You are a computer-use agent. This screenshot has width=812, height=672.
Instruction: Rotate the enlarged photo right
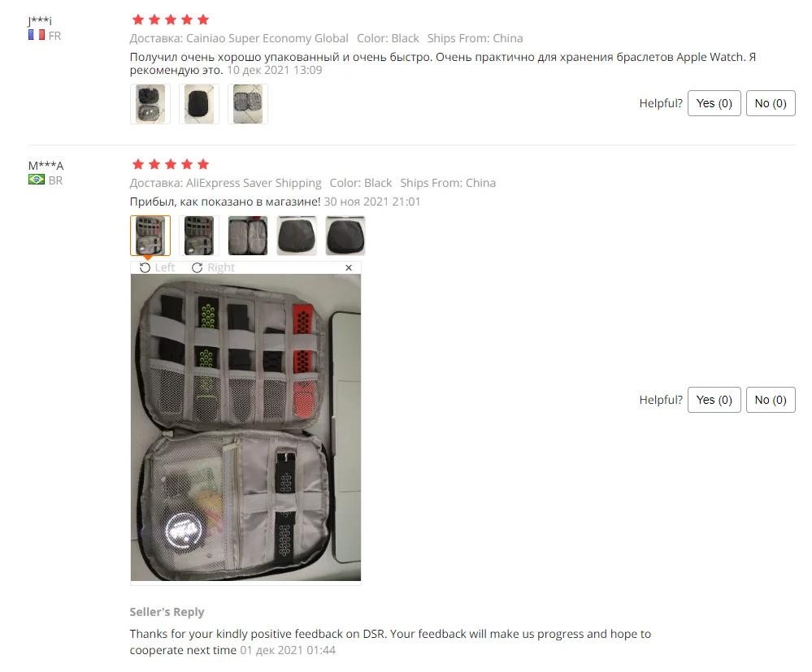(213, 267)
